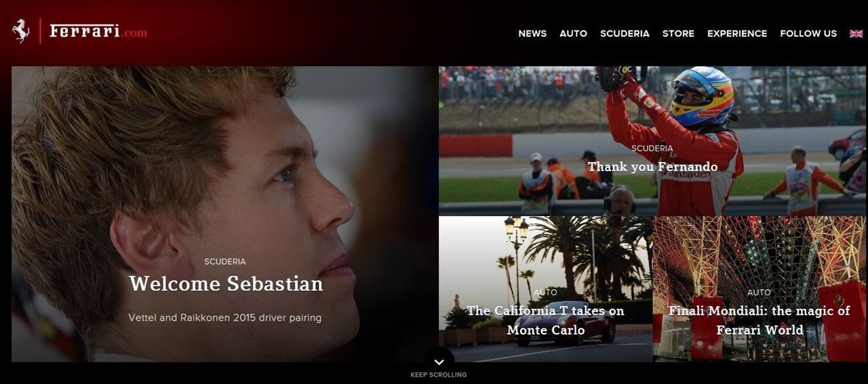Open the EXPERIENCE menu item
868x384 pixels.
pyautogui.click(x=737, y=33)
